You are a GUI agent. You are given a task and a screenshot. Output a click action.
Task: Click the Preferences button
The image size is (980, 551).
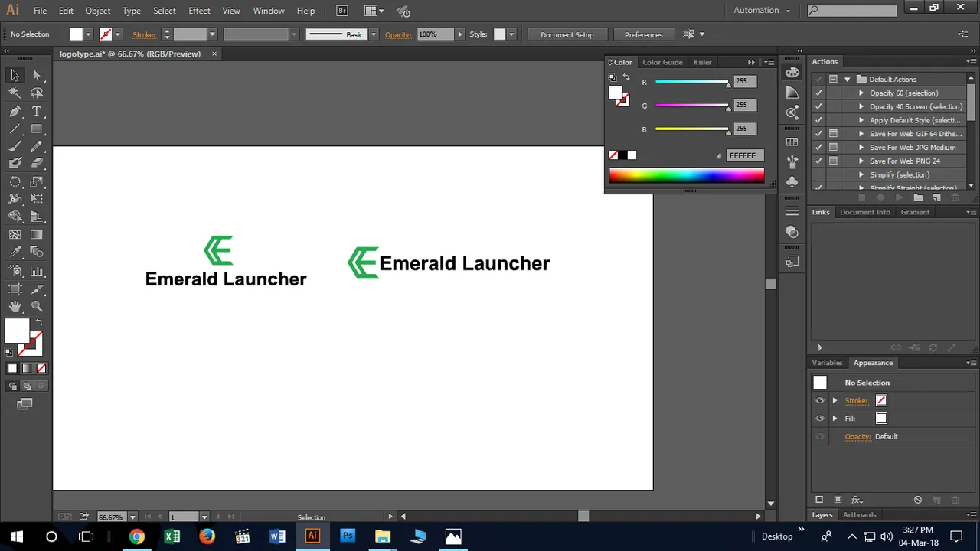644,34
